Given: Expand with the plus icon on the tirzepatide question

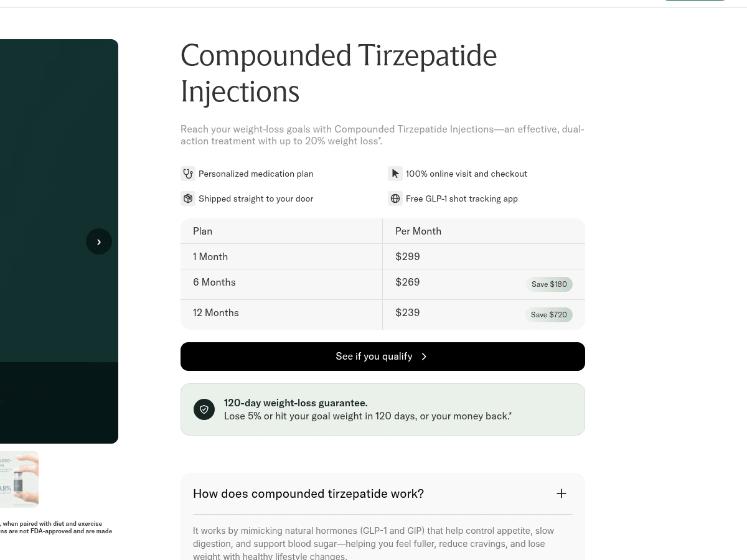Looking at the screenshot, I should (561, 493).
